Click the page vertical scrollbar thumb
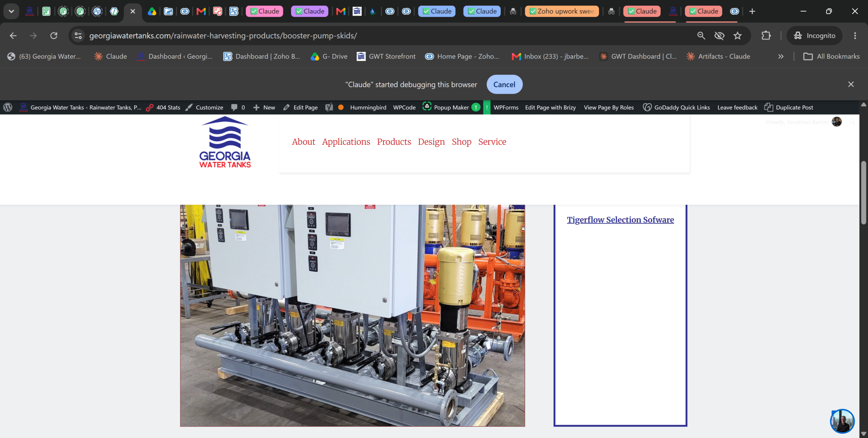The width and height of the screenshot is (868, 438). 863,193
